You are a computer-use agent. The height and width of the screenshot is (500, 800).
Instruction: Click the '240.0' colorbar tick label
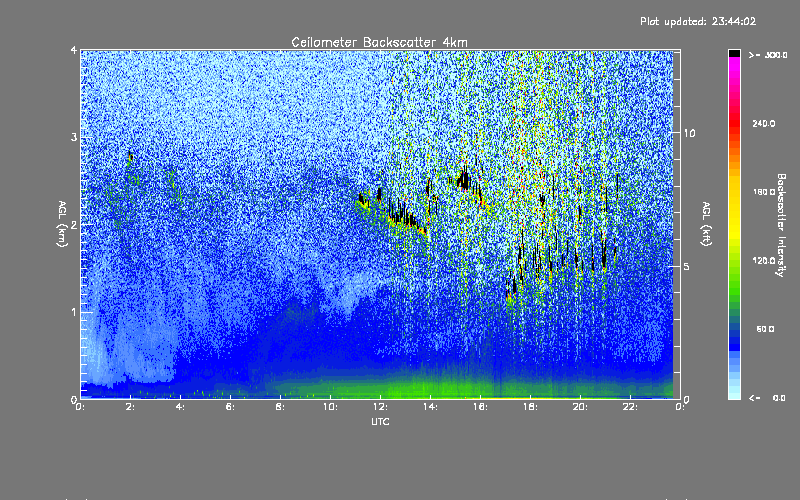pyautogui.click(x=764, y=123)
